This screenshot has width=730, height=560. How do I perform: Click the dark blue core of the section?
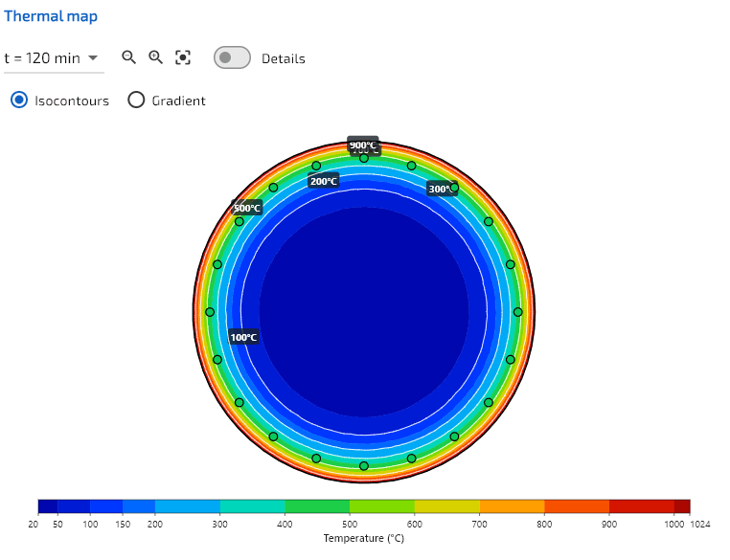(364, 312)
